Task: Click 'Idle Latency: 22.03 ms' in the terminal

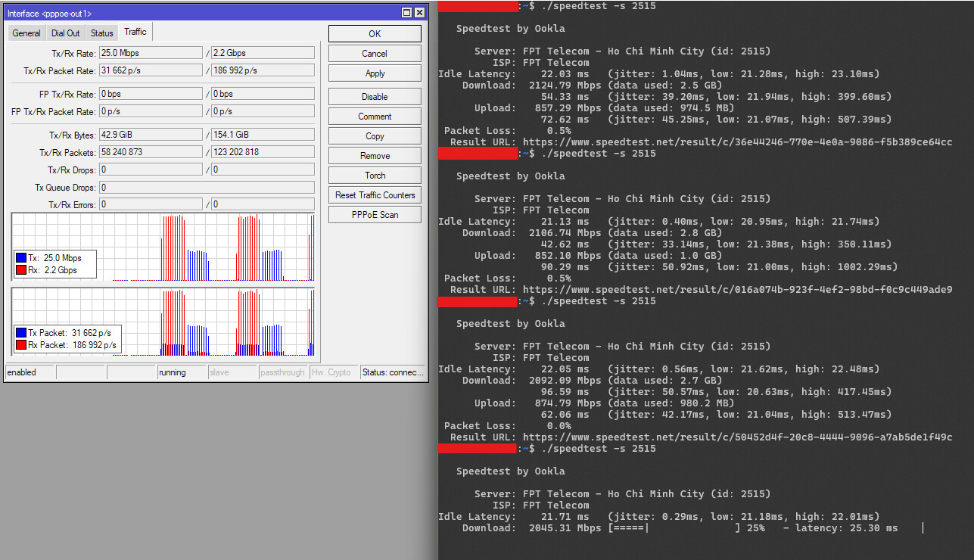Action: pos(514,74)
